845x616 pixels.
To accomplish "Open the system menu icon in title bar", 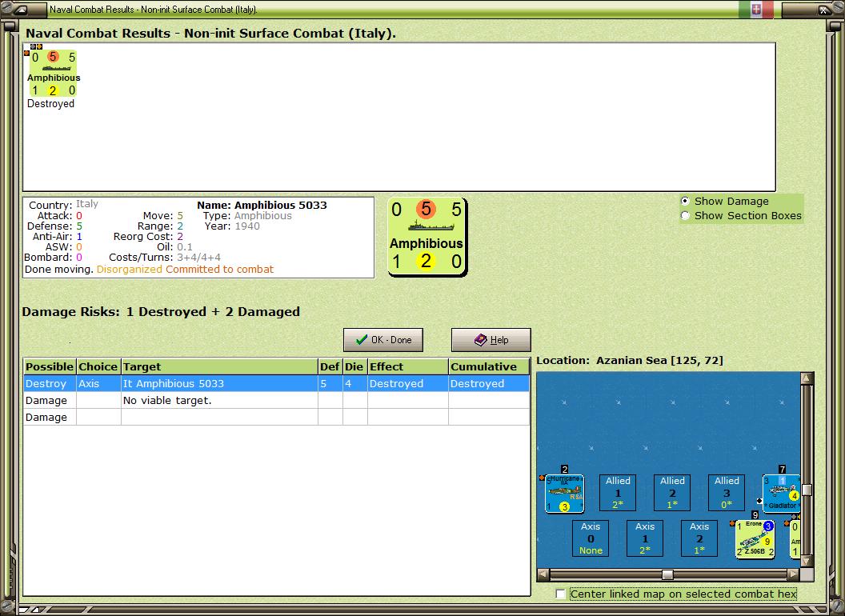I will click(19, 9).
